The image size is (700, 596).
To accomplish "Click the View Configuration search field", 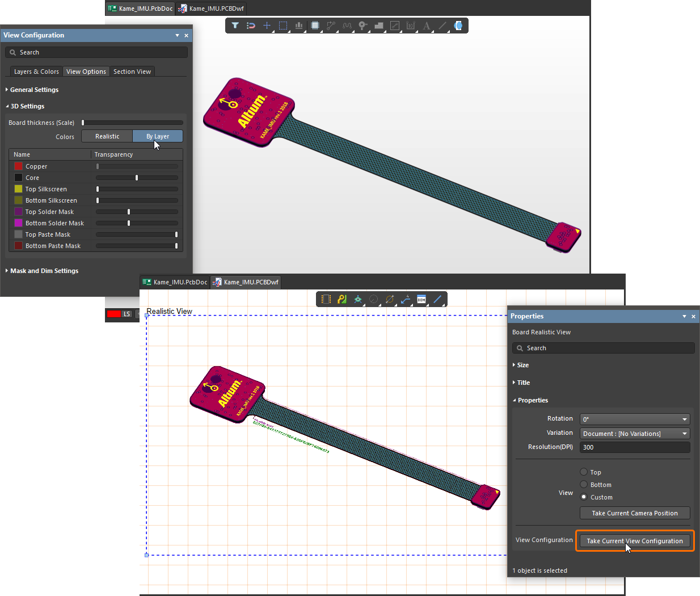I will 96,52.
